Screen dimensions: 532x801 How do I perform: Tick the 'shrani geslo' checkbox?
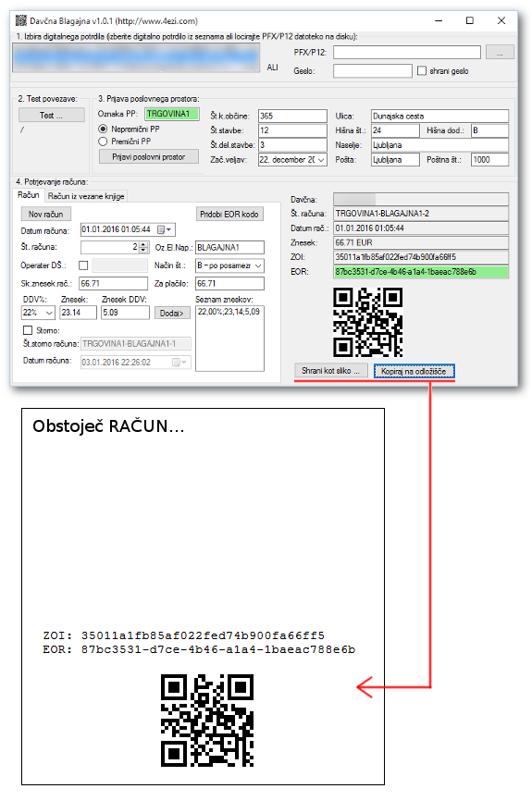coord(422,71)
